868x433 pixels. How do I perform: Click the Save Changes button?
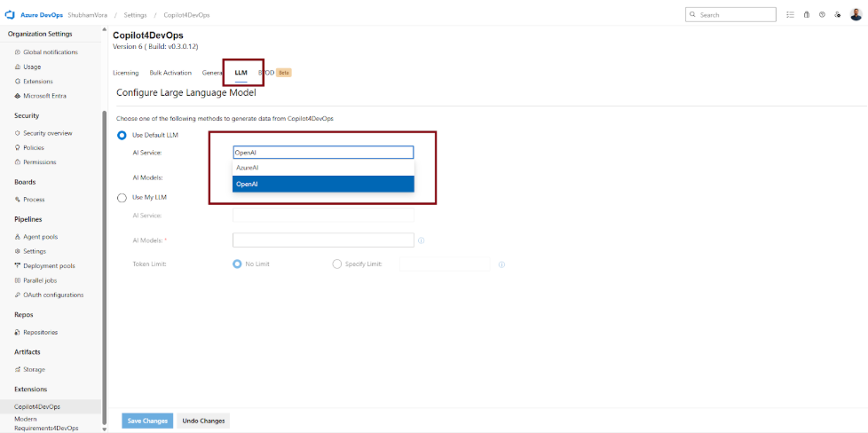coord(147,421)
